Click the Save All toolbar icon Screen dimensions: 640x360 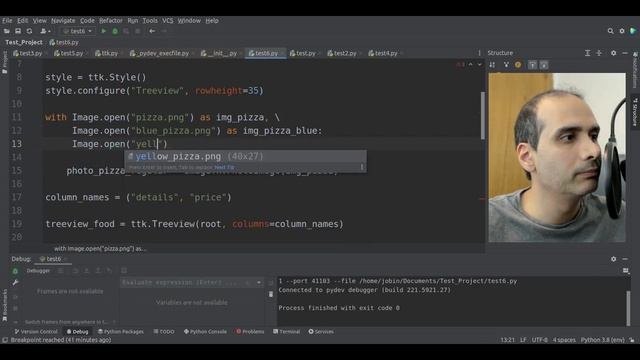(x=18, y=31)
